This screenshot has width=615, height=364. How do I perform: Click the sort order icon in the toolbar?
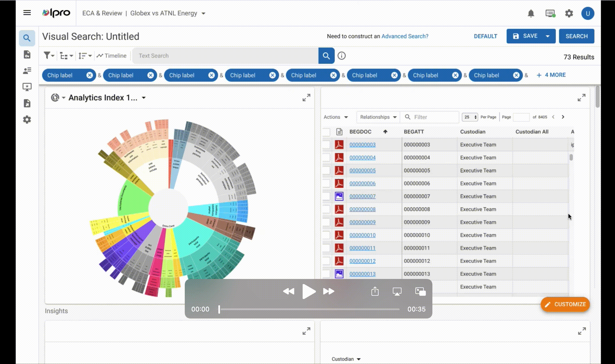pyautogui.click(x=83, y=56)
